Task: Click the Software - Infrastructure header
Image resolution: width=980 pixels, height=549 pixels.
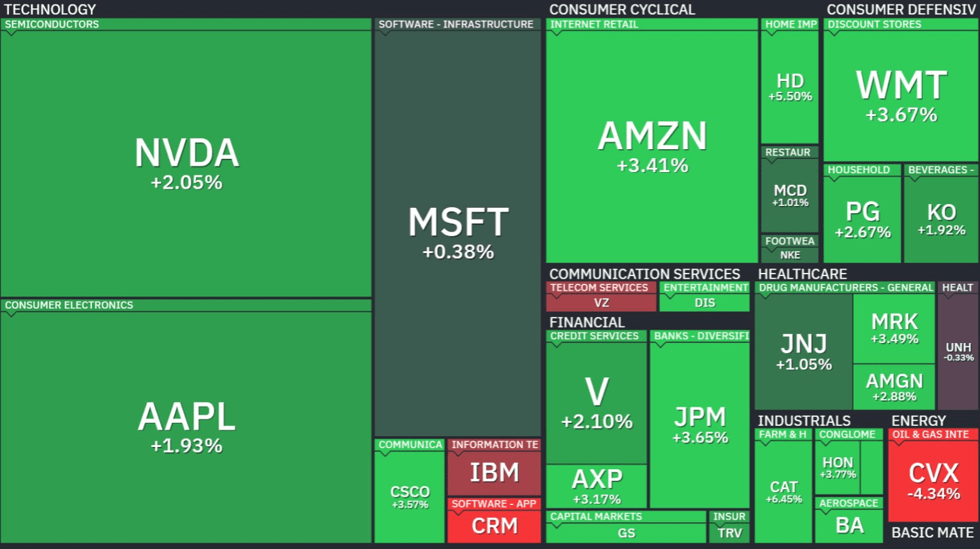Action: pos(456,24)
